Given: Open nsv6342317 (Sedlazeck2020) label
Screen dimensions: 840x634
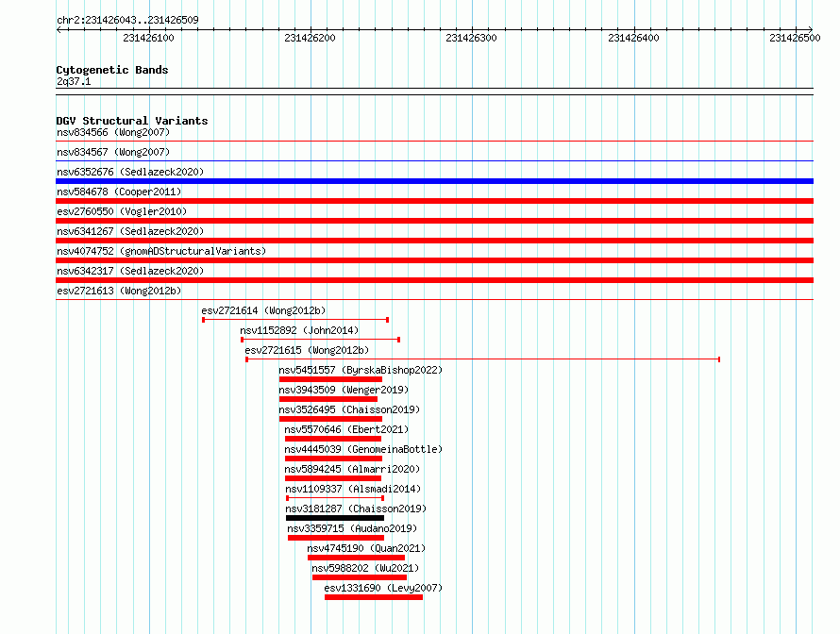Looking at the screenshot, I should coord(130,271).
